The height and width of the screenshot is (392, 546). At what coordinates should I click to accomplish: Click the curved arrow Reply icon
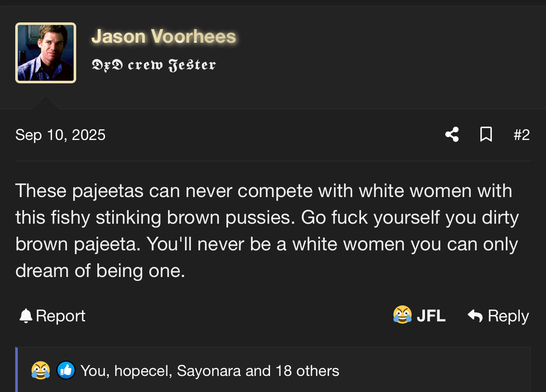475,316
